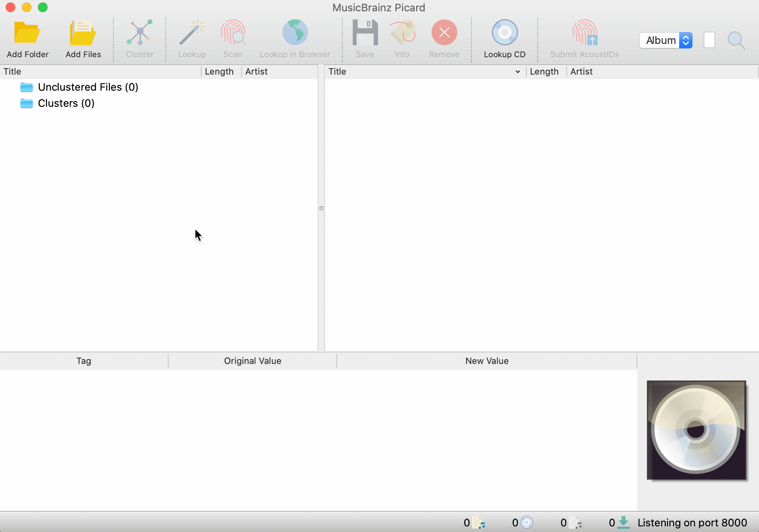The height and width of the screenshot is (532, 759).
Task: Click the pane splitter handle between panels
Action: [x=321, y=208]
